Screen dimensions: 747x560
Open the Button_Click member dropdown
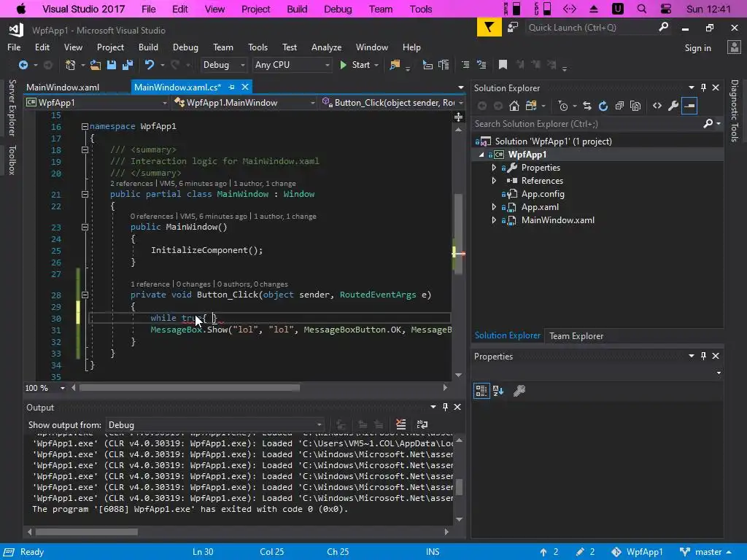point(392,102)
